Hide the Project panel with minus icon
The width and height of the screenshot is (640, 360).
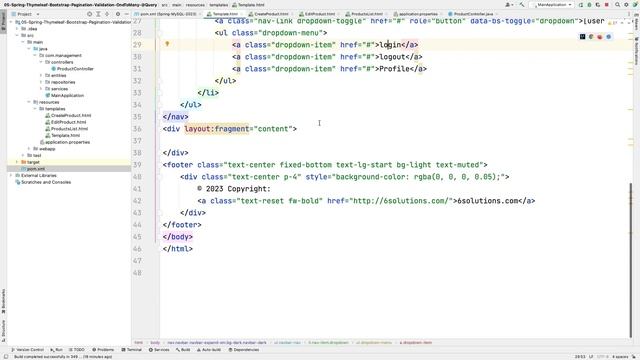(x=126, y=14)
